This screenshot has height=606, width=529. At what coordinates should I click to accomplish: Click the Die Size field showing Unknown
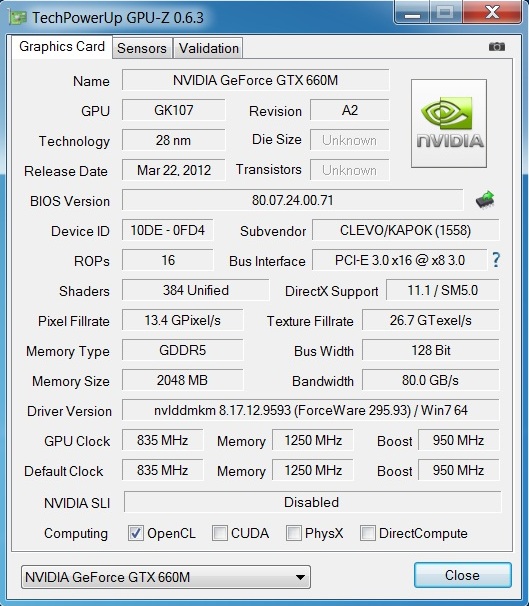pyautogui.click(x=349, y=140)
